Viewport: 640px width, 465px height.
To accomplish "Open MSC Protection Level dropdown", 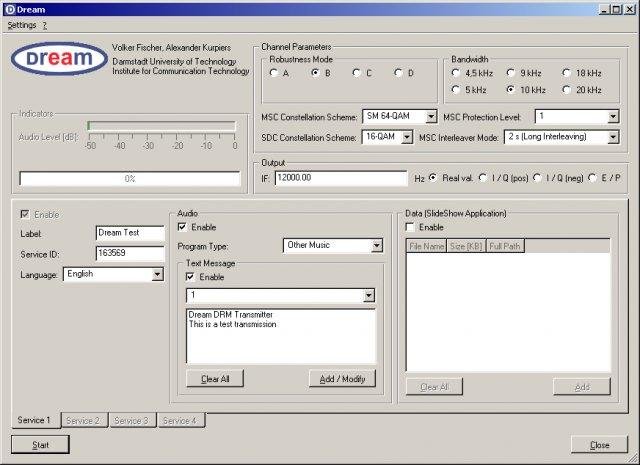I will coord(613,117).
